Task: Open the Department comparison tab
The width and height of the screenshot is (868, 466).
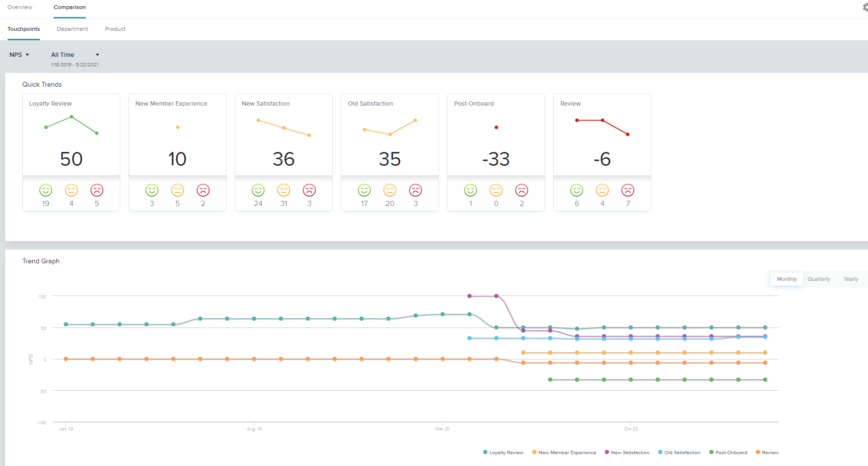Action: (72, 29)
